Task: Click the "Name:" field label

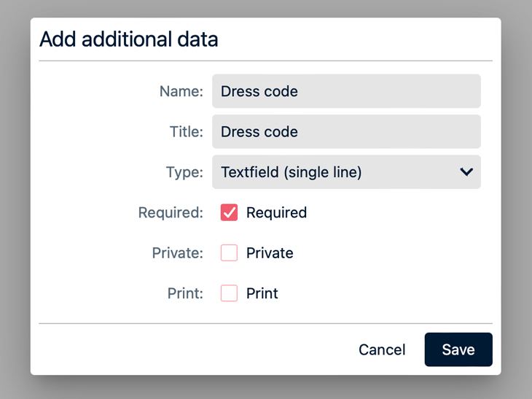Action: 181,91
